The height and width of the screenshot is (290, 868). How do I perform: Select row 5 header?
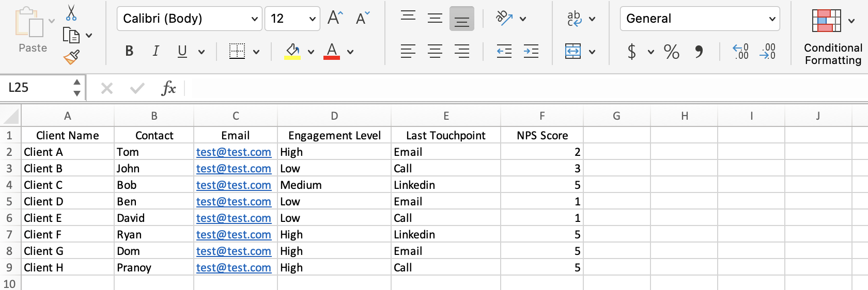pyautogui.click(x=9, y=201)
